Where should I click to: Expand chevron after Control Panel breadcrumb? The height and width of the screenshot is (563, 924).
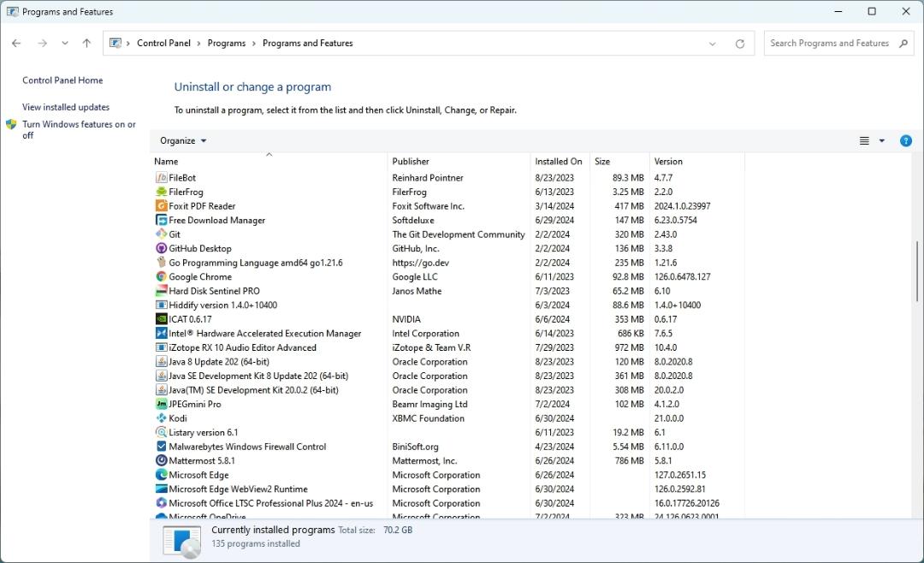coord(198,44)
